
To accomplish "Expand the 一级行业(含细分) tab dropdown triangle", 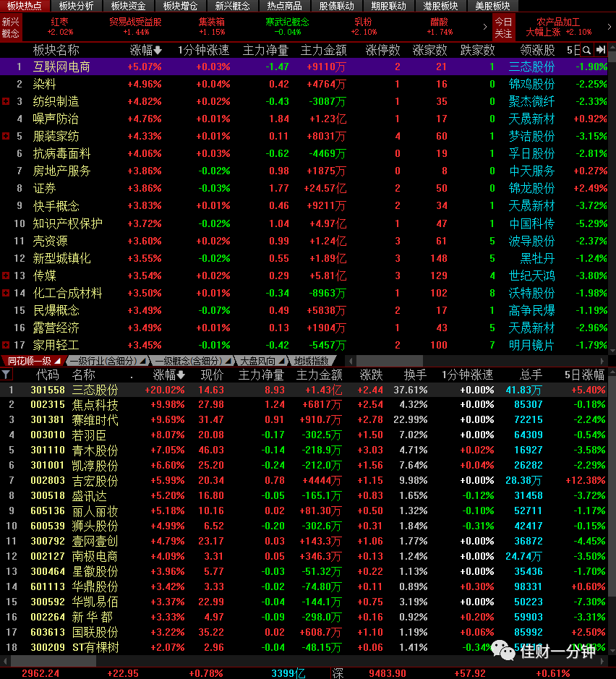I will click(142, 361).
